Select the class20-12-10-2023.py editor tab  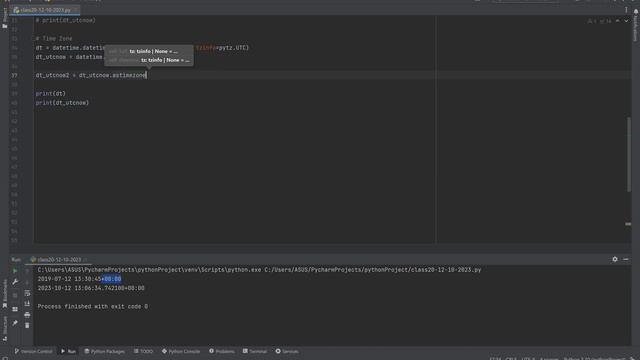(x=45, y=10)
